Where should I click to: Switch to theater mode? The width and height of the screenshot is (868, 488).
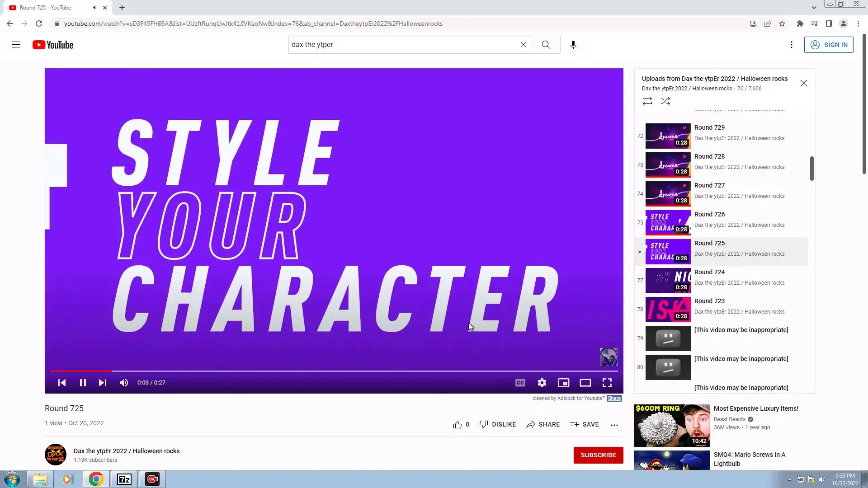point(585,383)
